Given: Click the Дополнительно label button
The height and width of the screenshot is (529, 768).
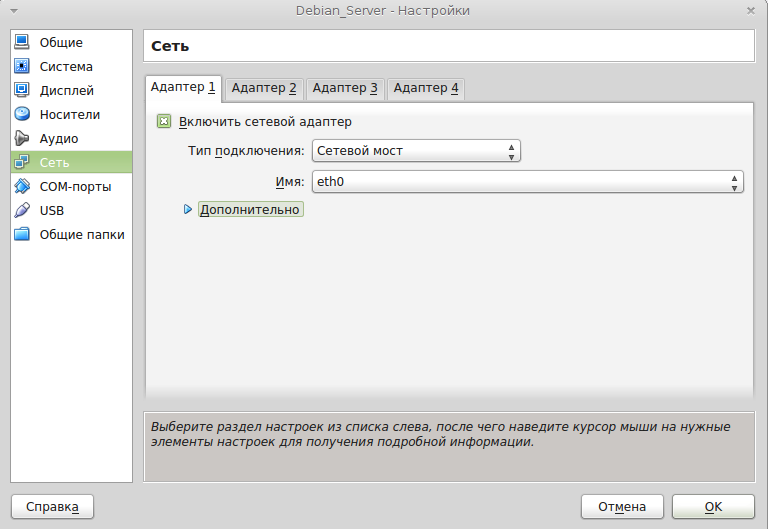Looking at the screenshot, I should click(250, 210).
